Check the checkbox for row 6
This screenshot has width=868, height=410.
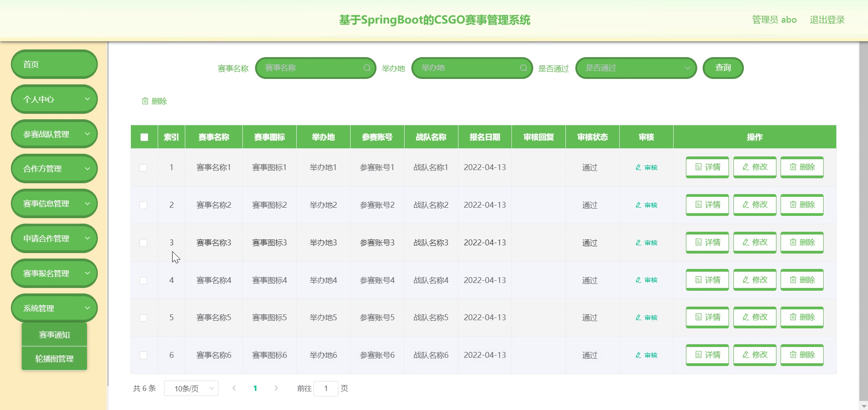pos(144,356)
